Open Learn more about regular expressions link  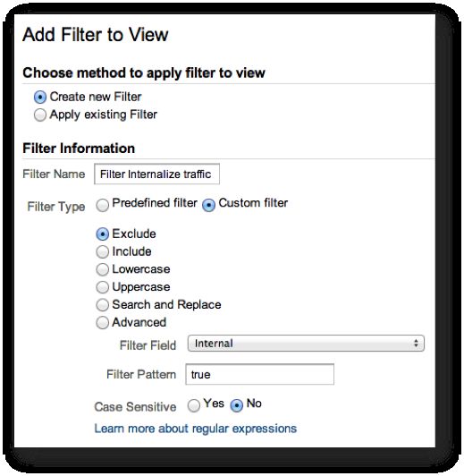[x=196, y=429]
